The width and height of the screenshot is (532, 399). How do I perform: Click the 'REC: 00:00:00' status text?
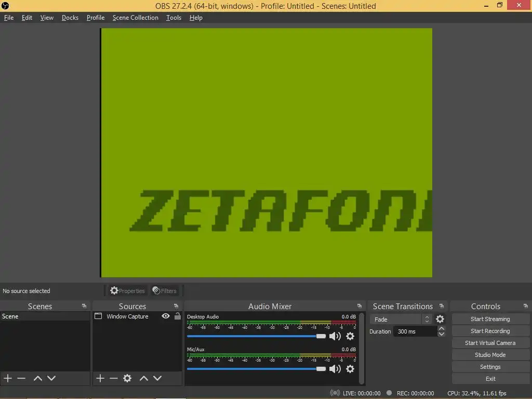(415, 393)
